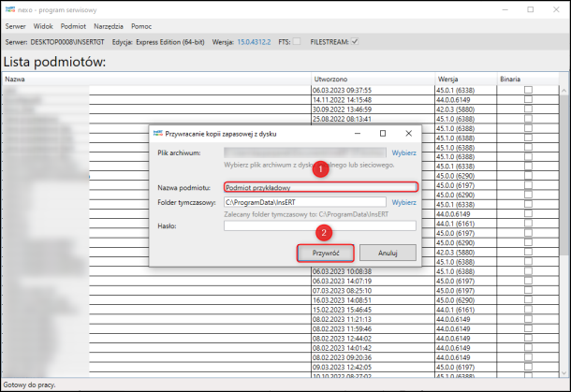Sort list by the Wersja column header

(x=466, y=79)
